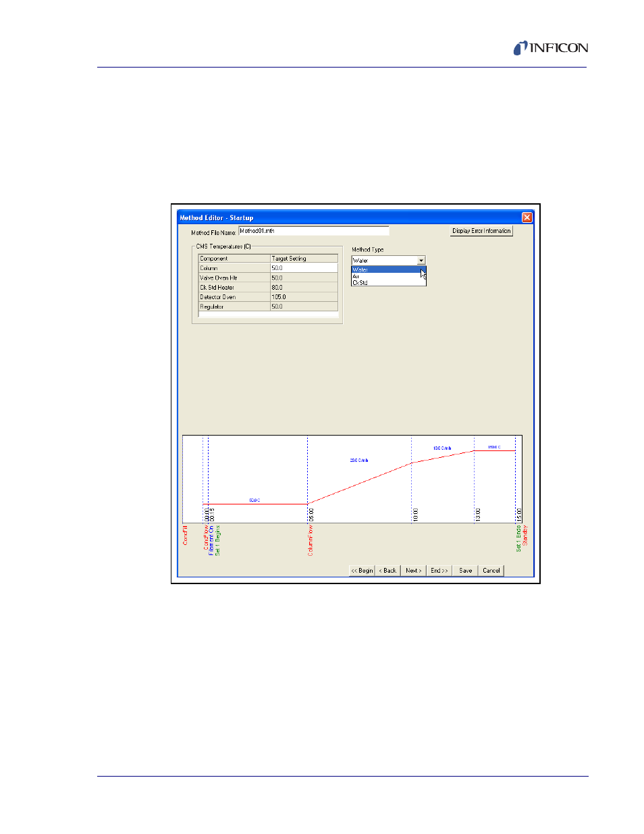Select Regulator target setting value cell
Image resolution: width=644 pixels, height=834 pixels.
[304, 307]
